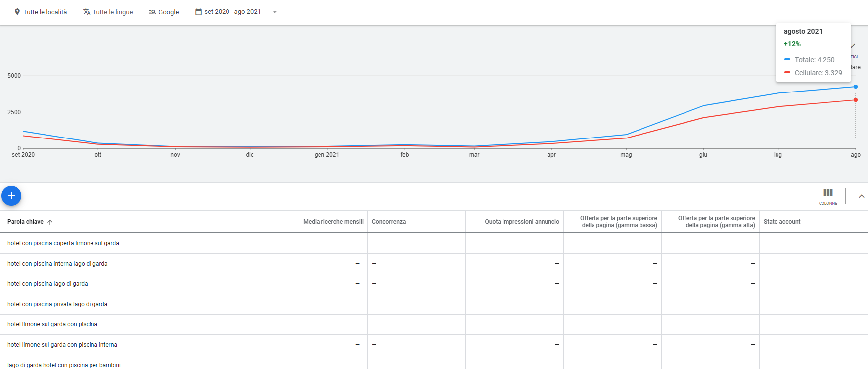Select keyword hotel limone sul garda con piscina

(52, 324)
